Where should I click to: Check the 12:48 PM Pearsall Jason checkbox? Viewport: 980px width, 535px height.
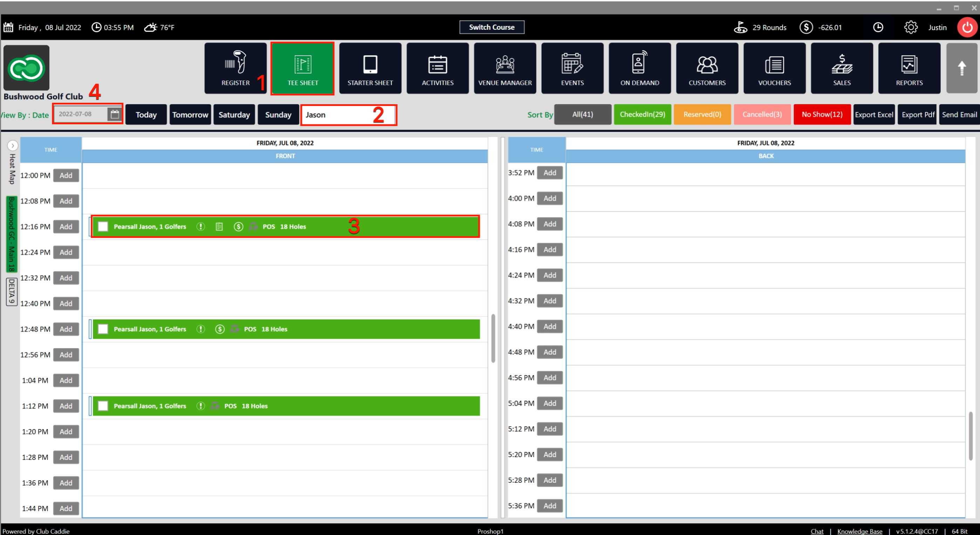103,329
